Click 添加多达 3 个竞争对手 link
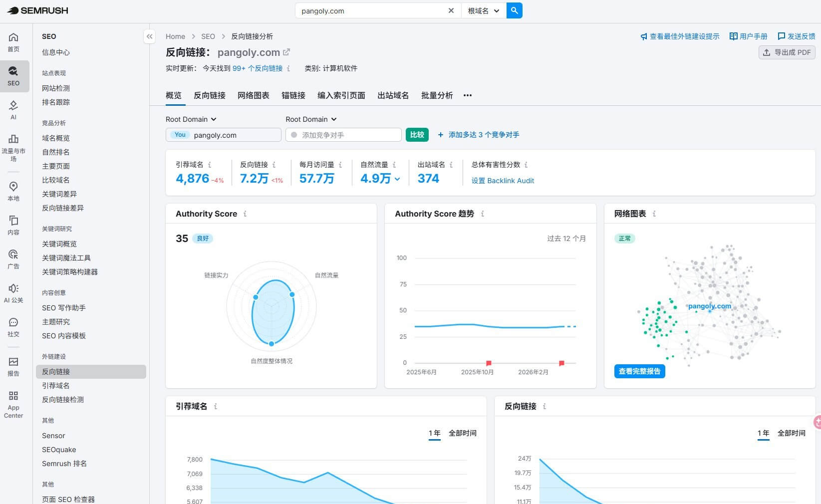This screenshot has width=821, height=504. [x=479, y=135]
